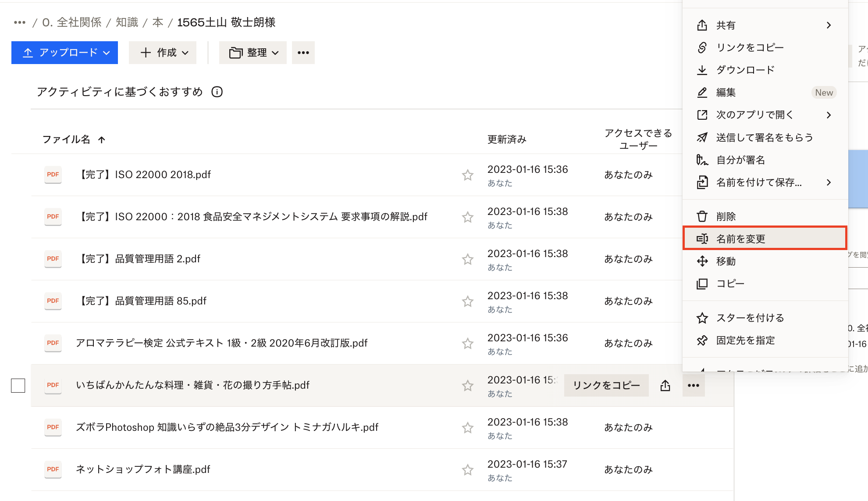Open three-dot menu on いちばんかんたんな料理 row
868x501 pixels.
click(x=693, y=386)
